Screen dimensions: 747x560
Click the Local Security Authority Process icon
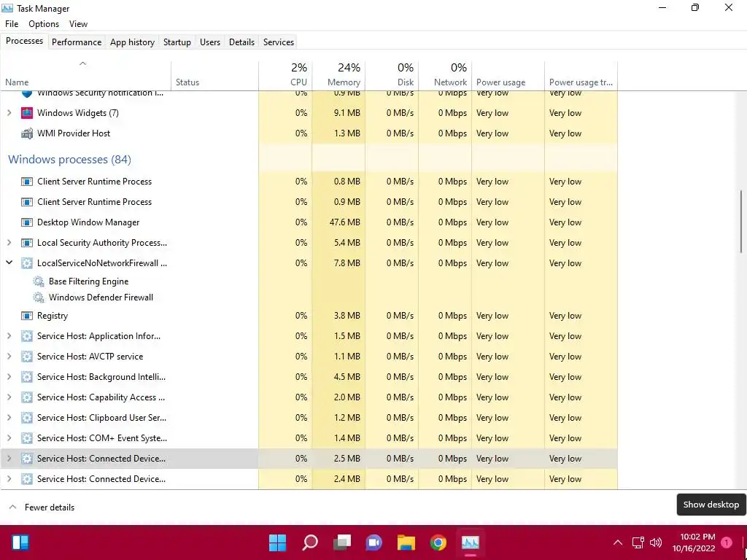pos(27,243)
